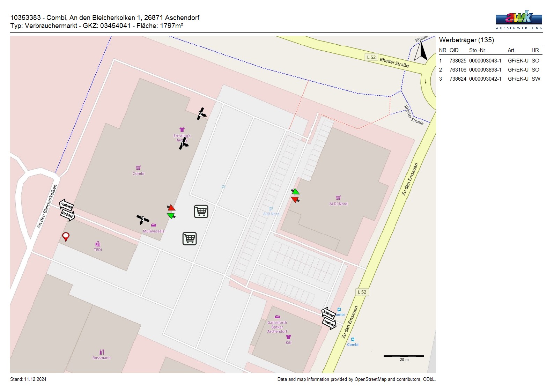The width and height of the screenshot is (554, 392).
Task: Click the Ausfahrt arrow at An den Bleicherkolken
Action: pyautogui.click(x=66, y=205)
